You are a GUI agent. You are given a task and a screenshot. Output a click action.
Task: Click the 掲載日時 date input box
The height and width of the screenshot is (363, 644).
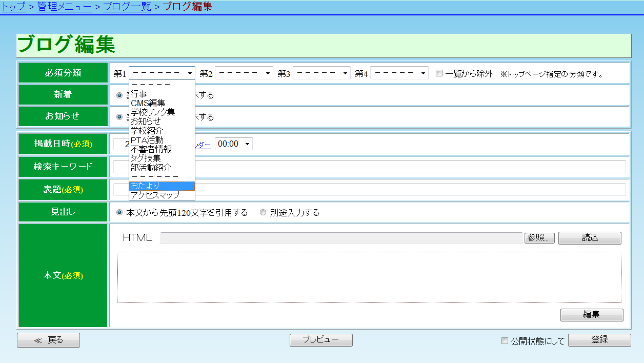(121, 144)
